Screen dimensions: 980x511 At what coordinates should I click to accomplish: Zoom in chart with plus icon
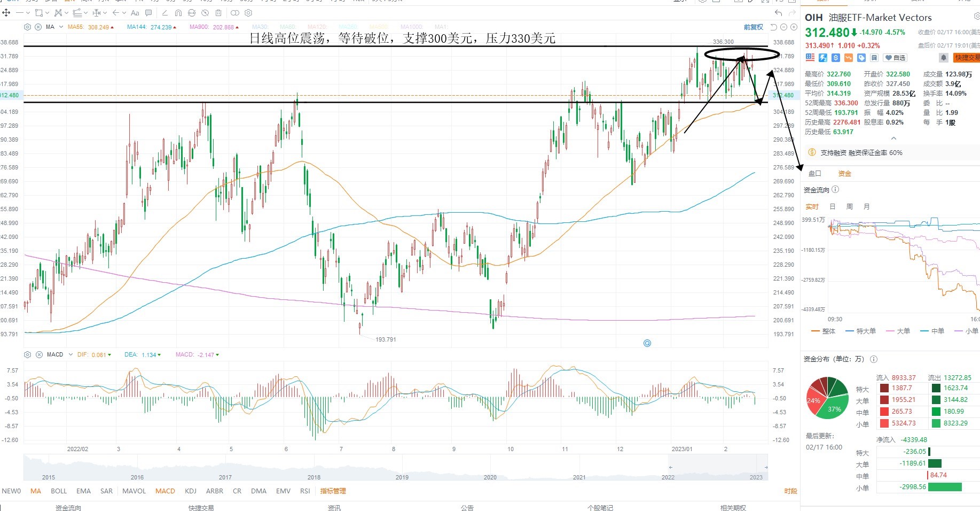click(x=794, y=27)
